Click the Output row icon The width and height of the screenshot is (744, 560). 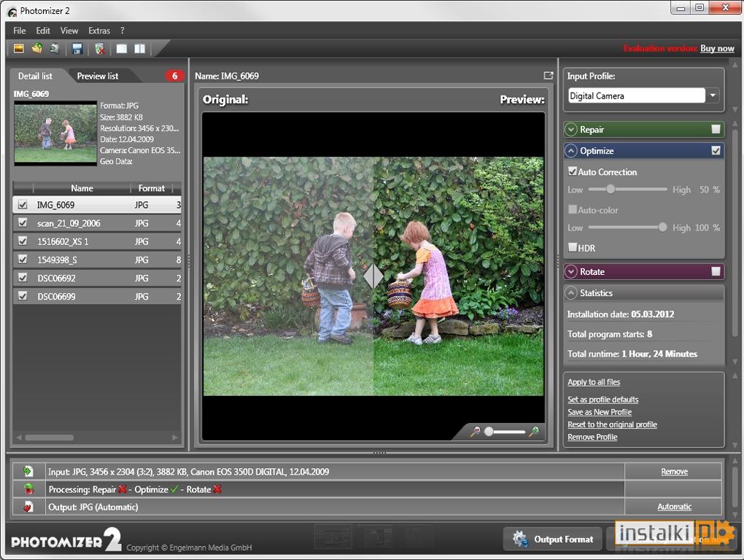[x=28, y=507]
